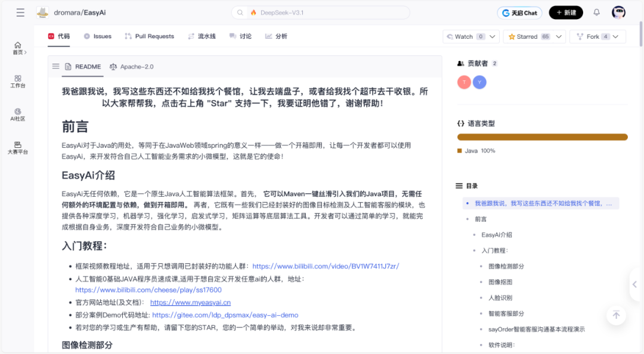Viewport: 644px width, 354px height.
Task: Open the Watch dropdown arrow
Action: tap(493, 36)
